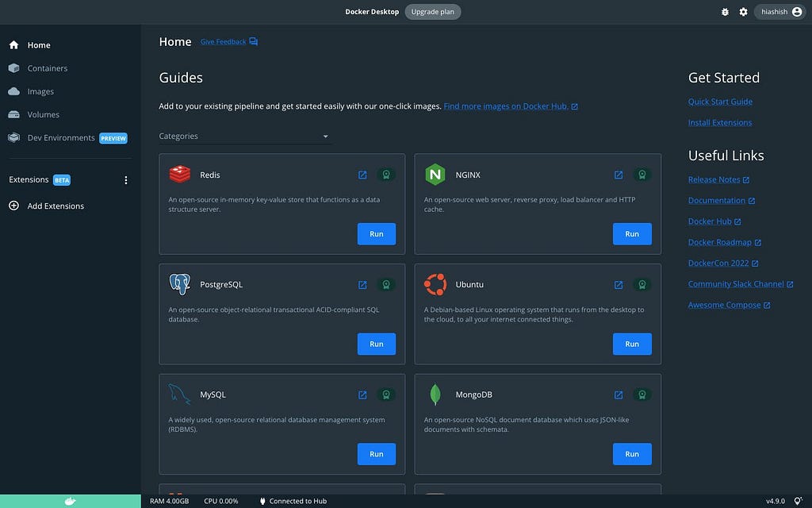
Task: Click the lightbulb tips icon in status bar
Action: point(798,502)
